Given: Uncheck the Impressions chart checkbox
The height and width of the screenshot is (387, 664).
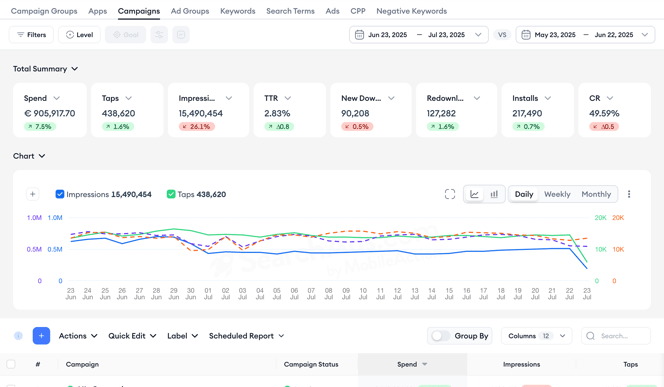Looking at the screenshot, I should click(x=60, y=194).
